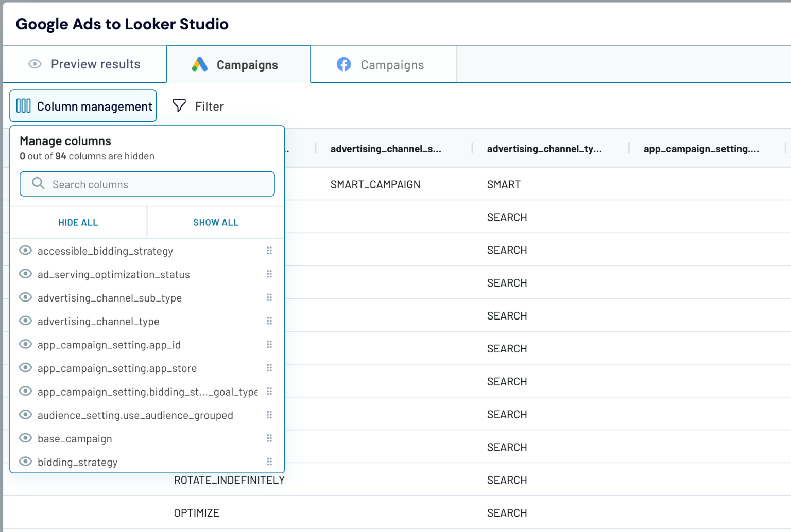Click the Filter funnel icon
The width and height of the screenshot is (791, 532).
point(179,105)
